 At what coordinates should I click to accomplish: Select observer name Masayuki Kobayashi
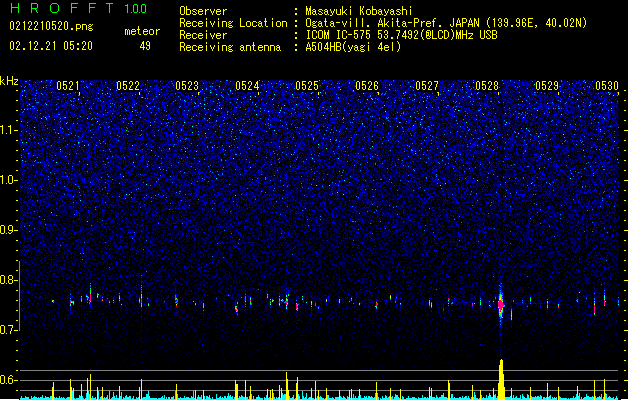[359, 11]
